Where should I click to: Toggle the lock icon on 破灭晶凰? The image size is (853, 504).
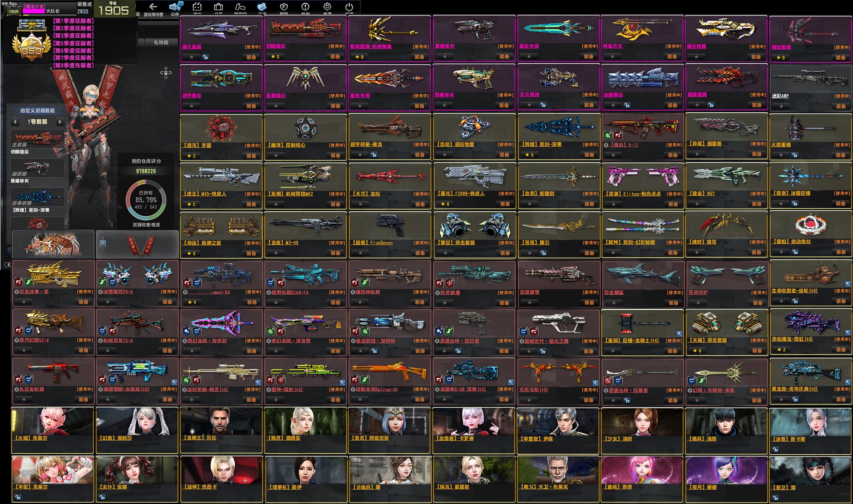[205, 57]
